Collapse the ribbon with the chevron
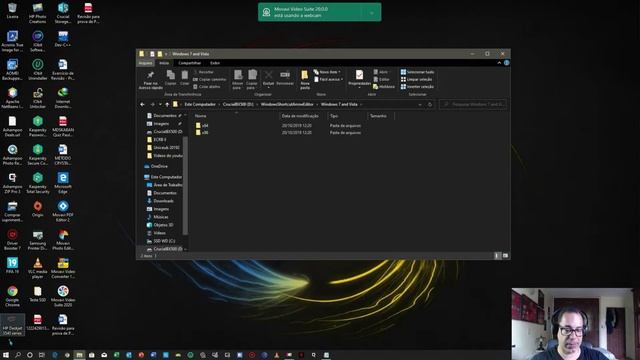640x360 pixels. 499,63
